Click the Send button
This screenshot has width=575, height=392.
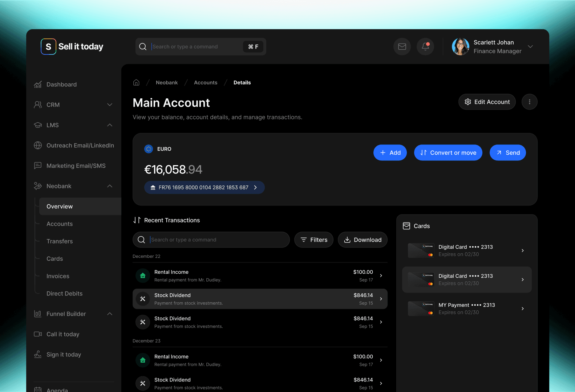pos(508,153)
